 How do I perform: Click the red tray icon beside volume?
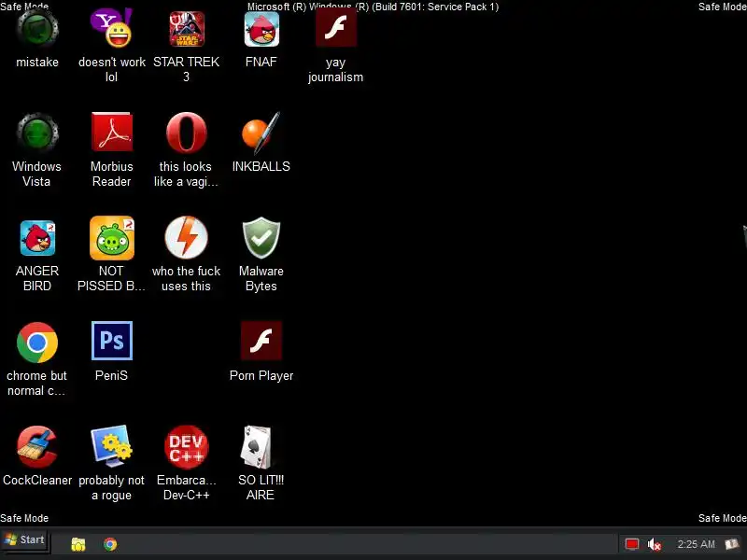(632, 544)
